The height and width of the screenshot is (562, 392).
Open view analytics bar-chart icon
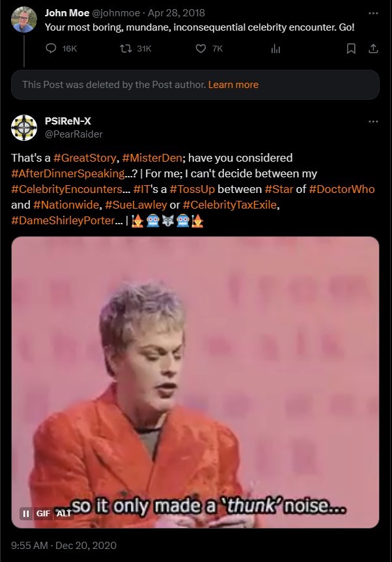[275, 48]
